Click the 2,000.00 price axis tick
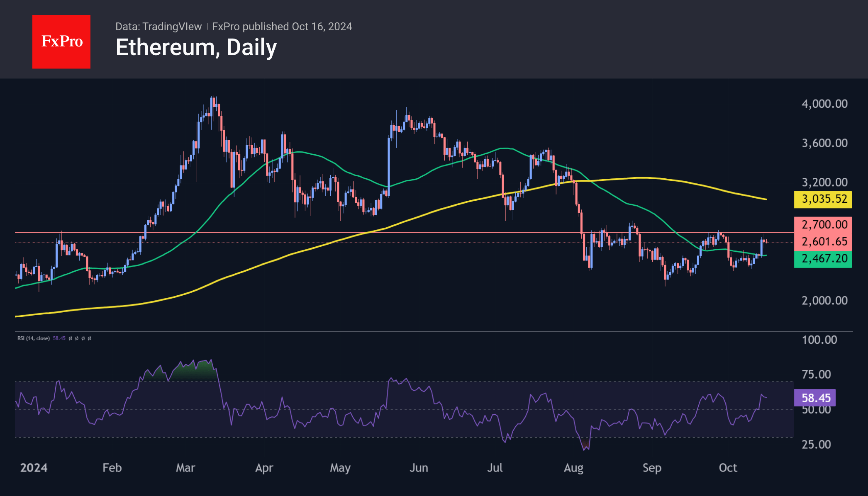This screenshot has height=496, width=868. [x=824, y=300]
